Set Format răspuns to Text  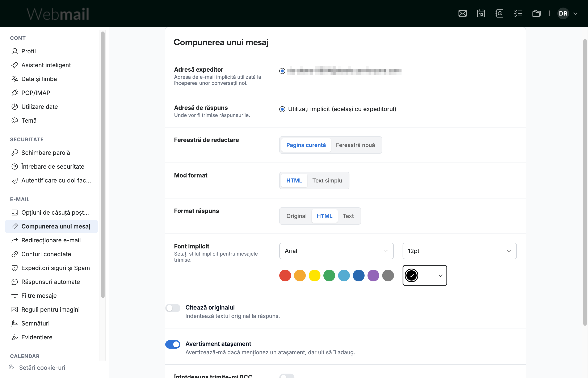coord(348,216)
